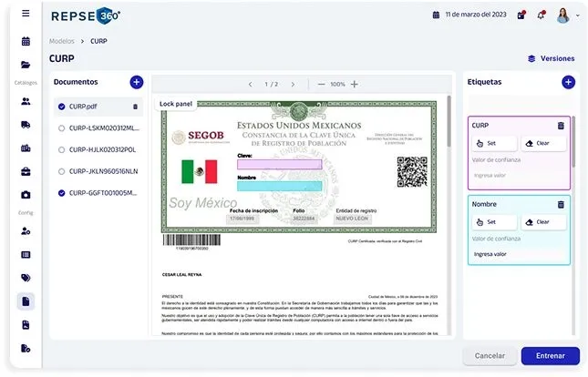588x377 pixels.
Task: Go to next document page
Action: tap(293, 85)
